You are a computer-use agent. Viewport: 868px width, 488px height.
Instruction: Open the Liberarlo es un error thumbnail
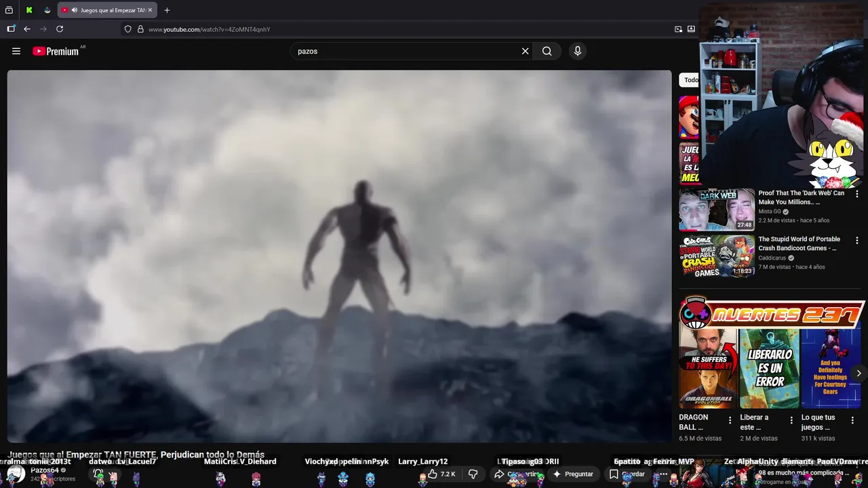(x=769, y=368)
